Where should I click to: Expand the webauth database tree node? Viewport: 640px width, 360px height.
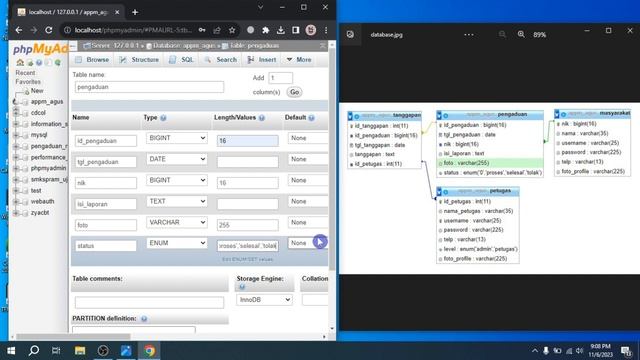click(x=16, y=202)
